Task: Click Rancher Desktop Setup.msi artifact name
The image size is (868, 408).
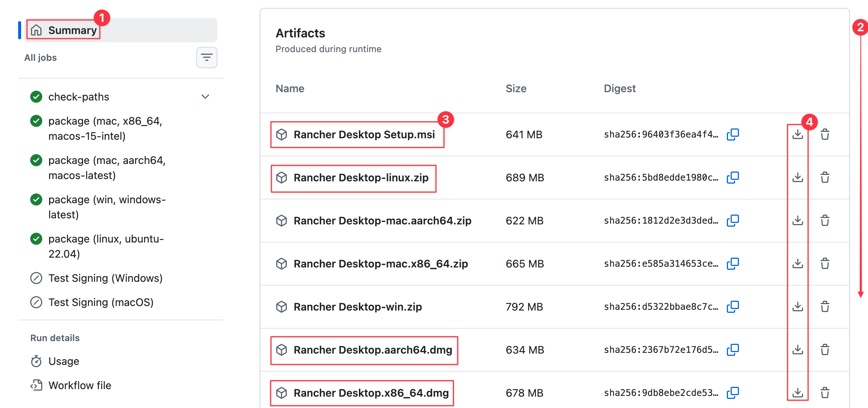Action: click(364, 134)
